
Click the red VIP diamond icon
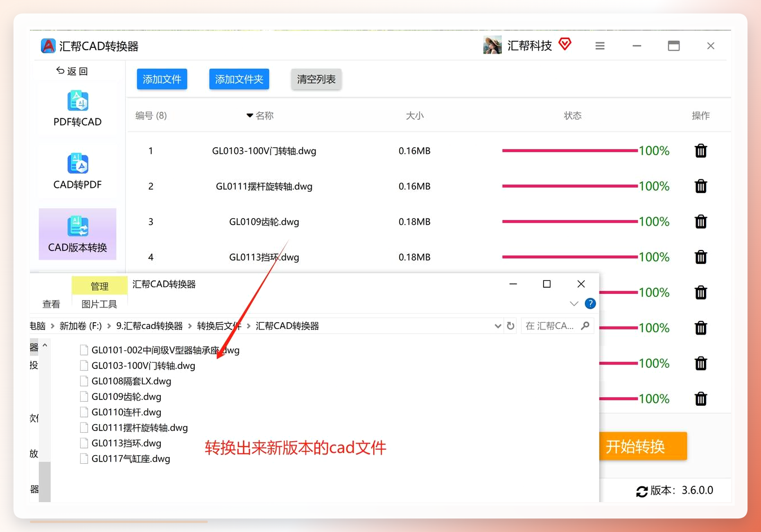click(x=565, y=43)
